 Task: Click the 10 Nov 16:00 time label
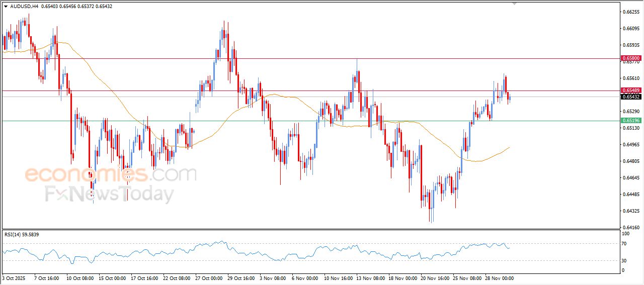338,278
